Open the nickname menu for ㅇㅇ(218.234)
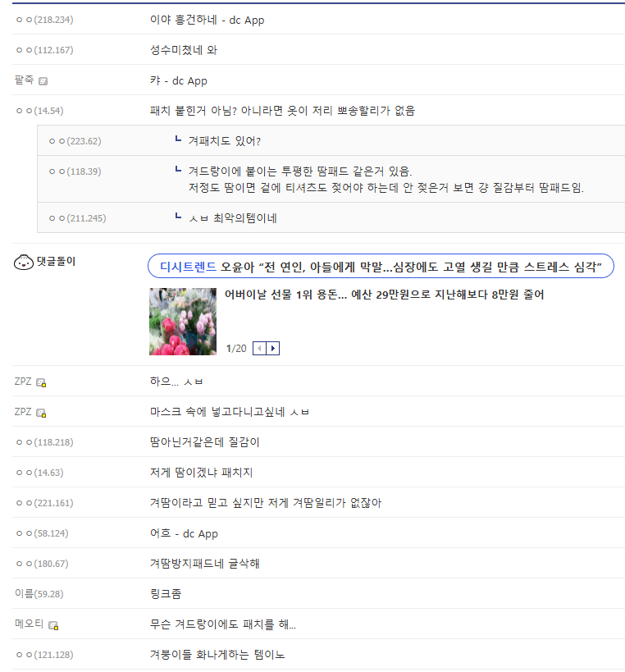This screenshot has height=672, width=625. tap(44, 20)
